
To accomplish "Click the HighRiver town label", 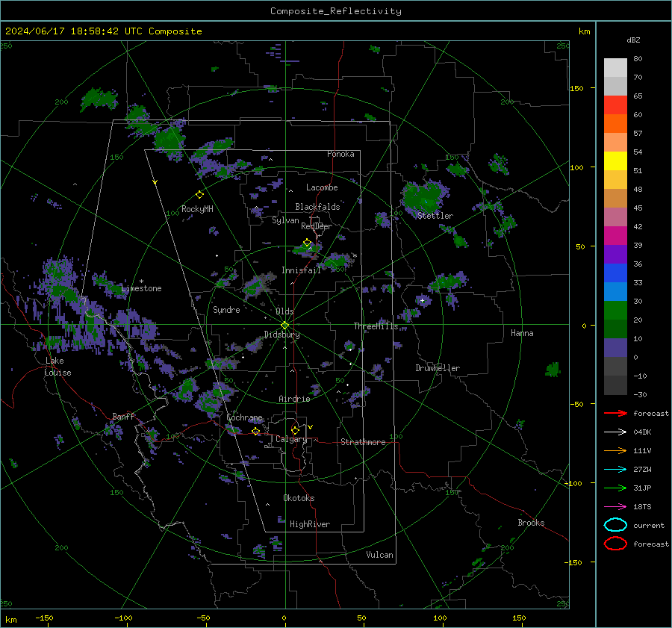I will pyautogui.click(x=310, y=524).
